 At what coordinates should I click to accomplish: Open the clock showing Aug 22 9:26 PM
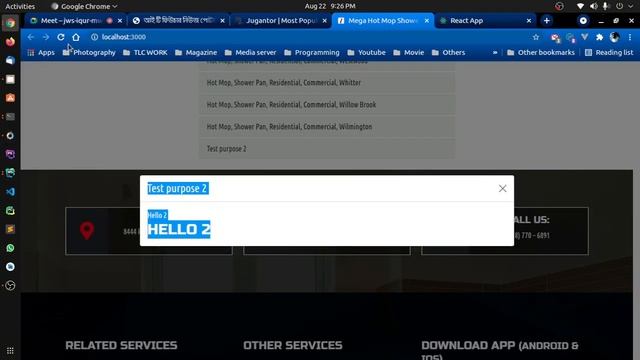(x=330, y=6)
